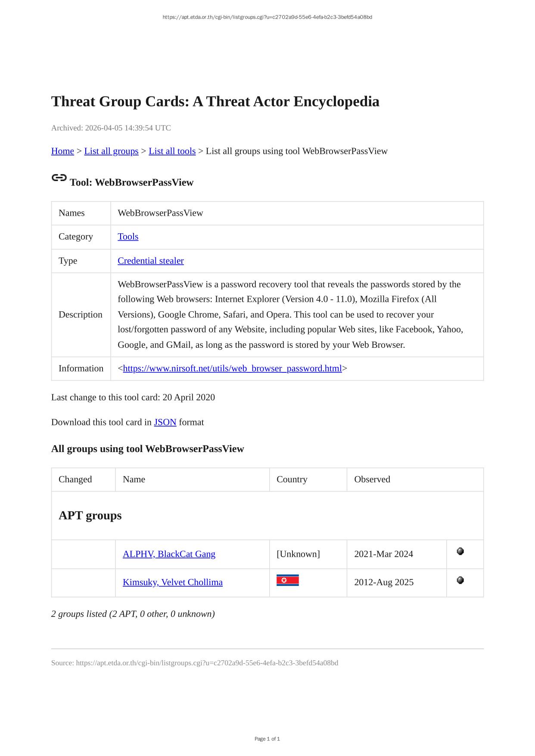Follow the Credential stealer type link
Image resolution: width=535 pixels, height=756 pixels.
150,261
